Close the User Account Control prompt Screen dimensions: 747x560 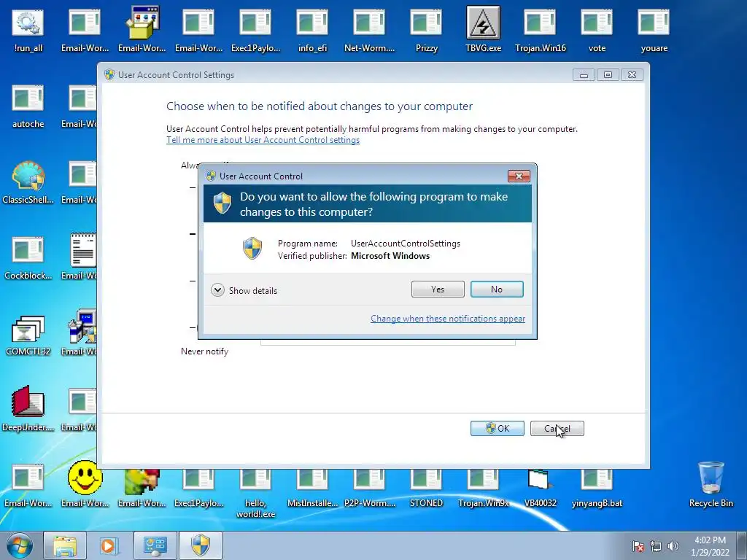tap(519, 176)
